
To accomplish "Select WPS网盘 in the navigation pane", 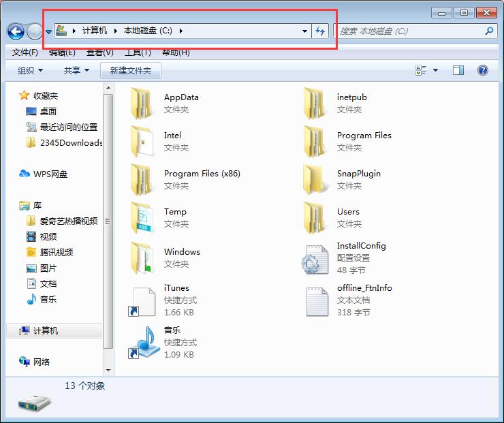I will pos(50,174).
